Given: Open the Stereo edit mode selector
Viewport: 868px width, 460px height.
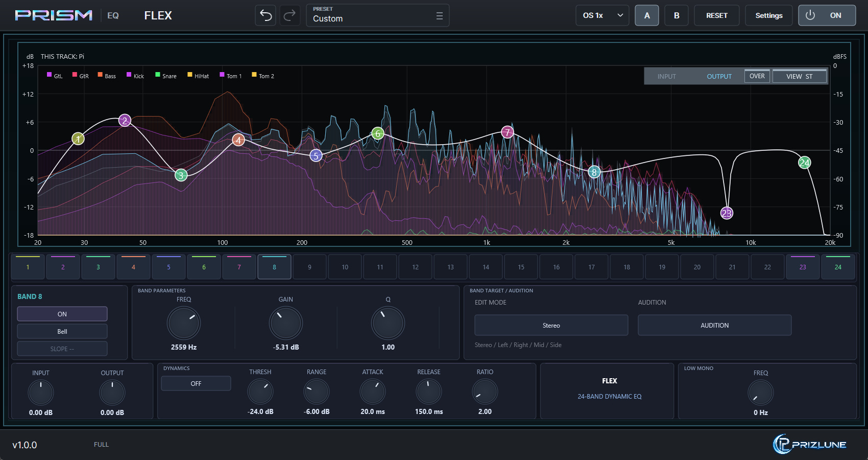Looking at the screenshot, I should pos(551,325).
